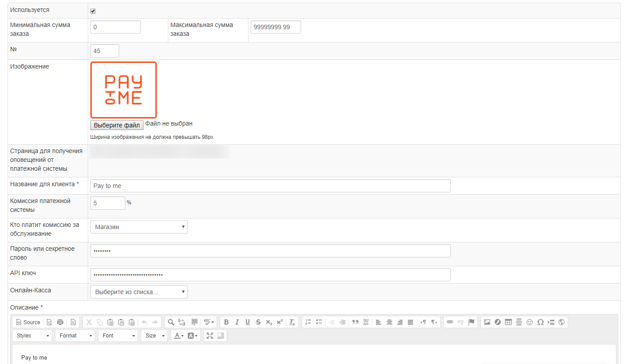Toggle bold formatting in the editor
Viewport: 624px width, 364px height.
226,322
